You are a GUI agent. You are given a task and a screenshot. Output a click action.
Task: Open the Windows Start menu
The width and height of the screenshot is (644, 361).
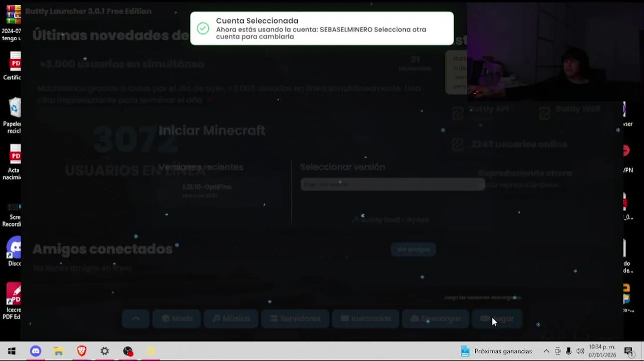[x=11, y=351]
